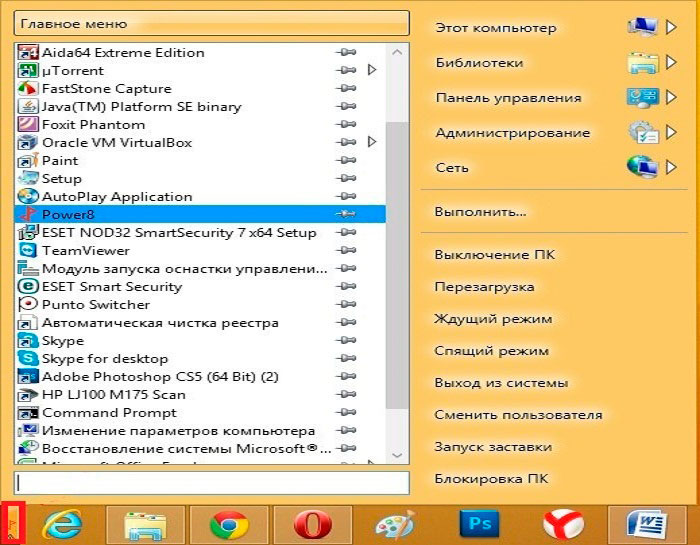This screenshot has width=700, height=545.
Task: Expand the Сеть submenu arrow
Action: (671, 167)
